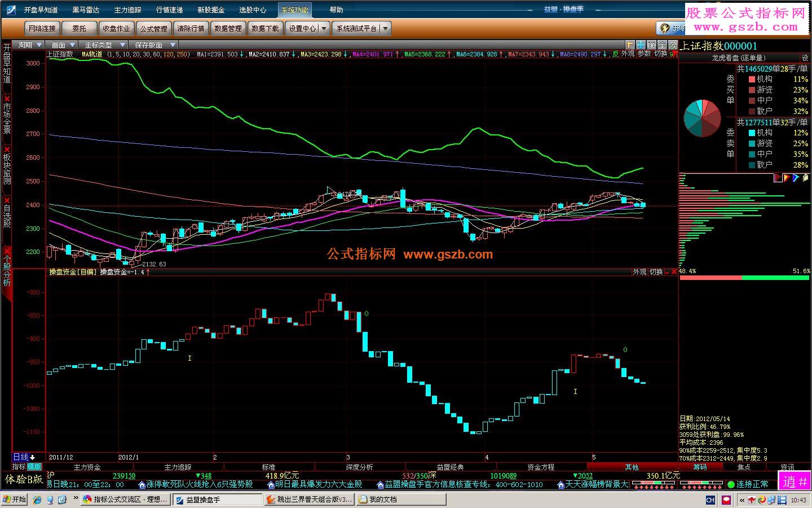Click the T-shaped crosshair chart tool icon
The height and width of the screenshot is (508, 812).
pyautogui.click(x=630, y=45)
